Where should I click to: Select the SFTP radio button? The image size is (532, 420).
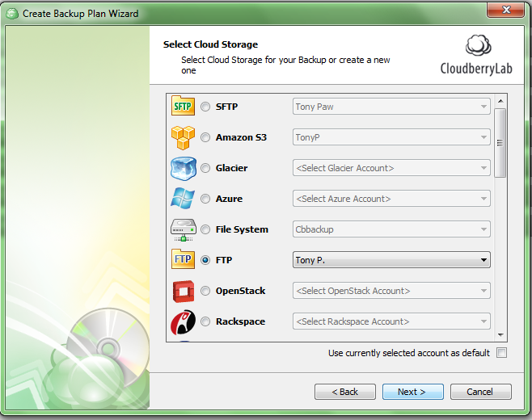[x=205, y=107]
